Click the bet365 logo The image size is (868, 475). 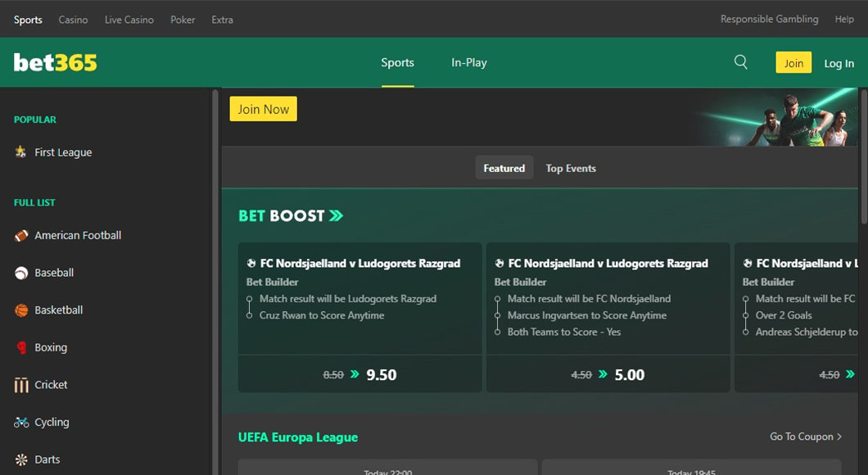click(56, 61)
